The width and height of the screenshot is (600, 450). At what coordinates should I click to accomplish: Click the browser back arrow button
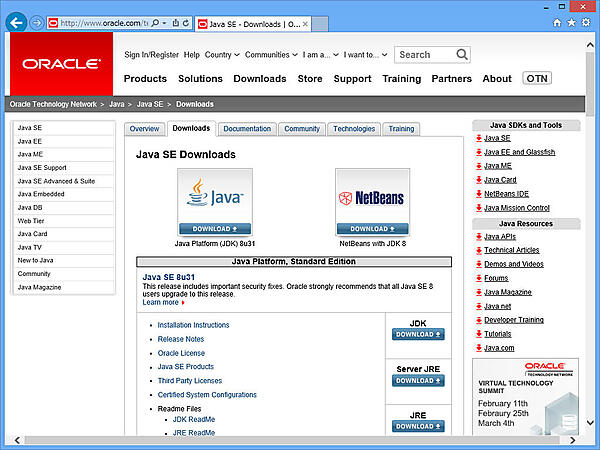click(16, 21)
